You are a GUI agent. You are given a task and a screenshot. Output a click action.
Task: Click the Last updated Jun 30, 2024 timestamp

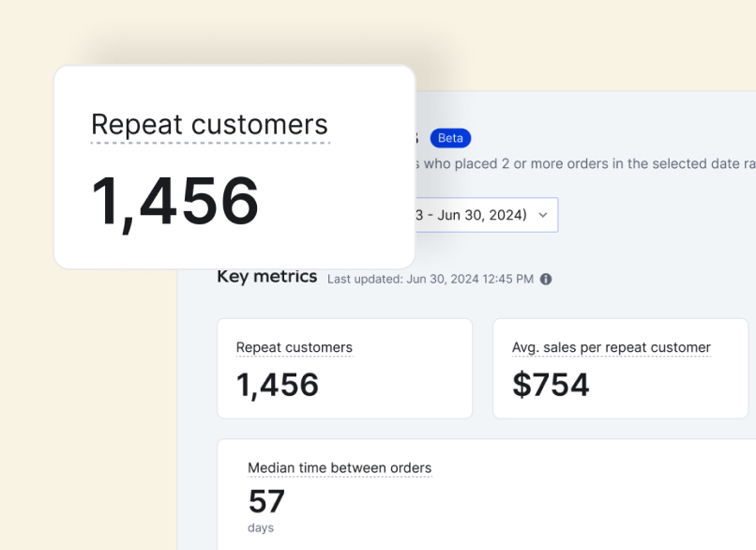[431, 279]
